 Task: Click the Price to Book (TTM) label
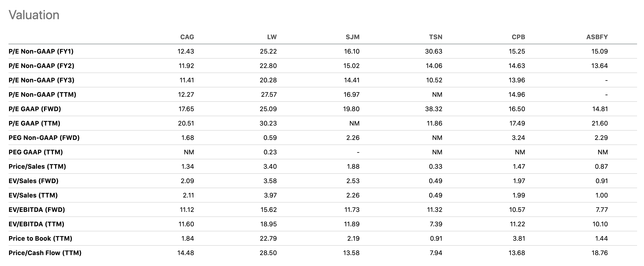40,239
